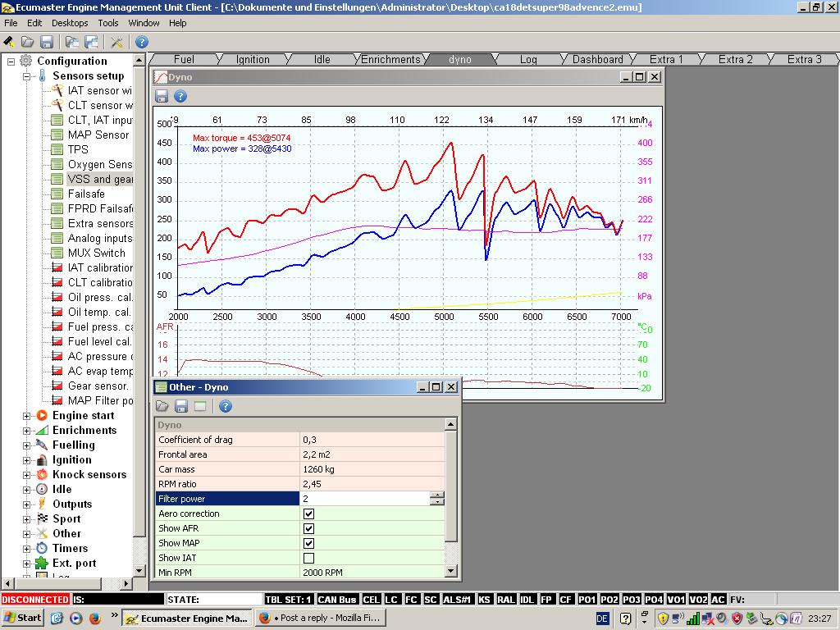
Task: Click the help icon in the Dyno graph window
Action: pyautogui.click(x=180, y=97)
